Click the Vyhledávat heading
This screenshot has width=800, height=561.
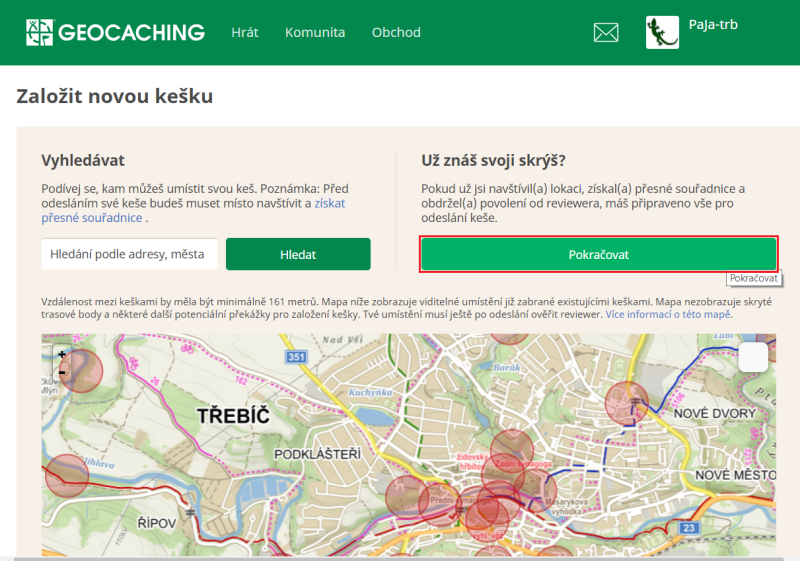pyautogui.click(x=83, y=161)
